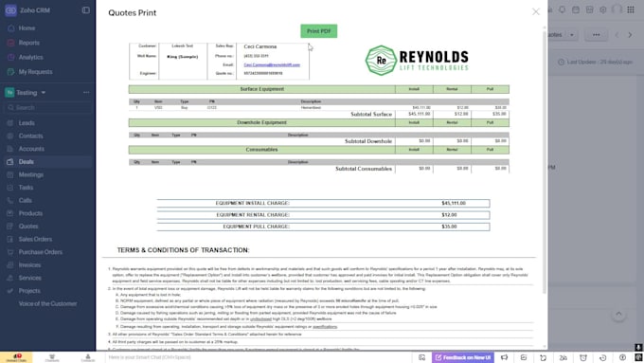Image resolution: width=644 pixels, height=363 pixels.
Task: Open the user profile avatar
Action: (x=617, y=9)
